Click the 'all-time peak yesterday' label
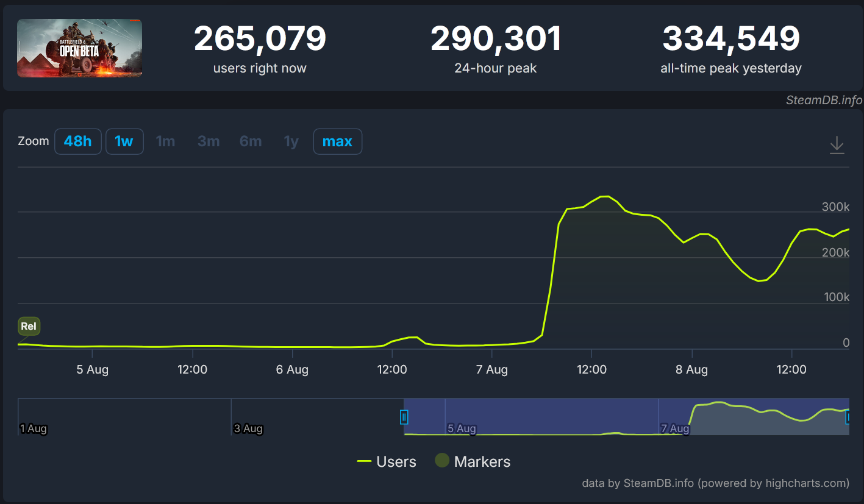Viewport: 864px width, 504px height. pyautogui.click(x=731, y=68)
